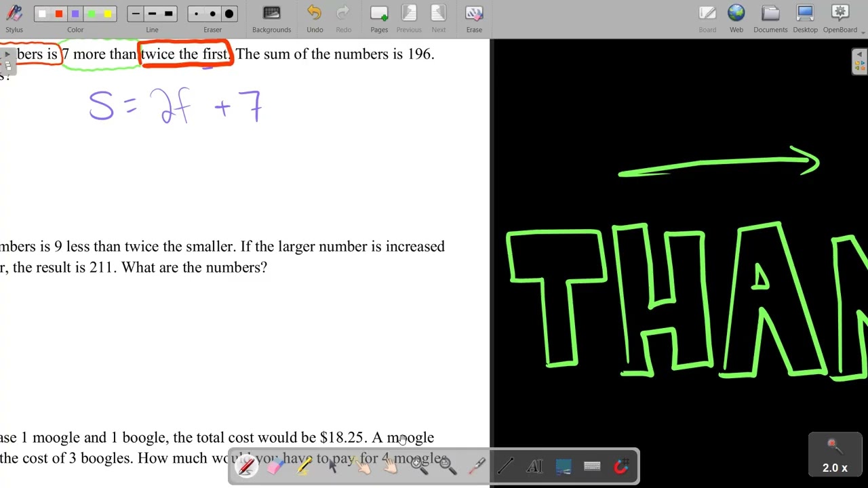Expand the right side palette tab
This screenshot has width=868, height=488.
[859, 62]
